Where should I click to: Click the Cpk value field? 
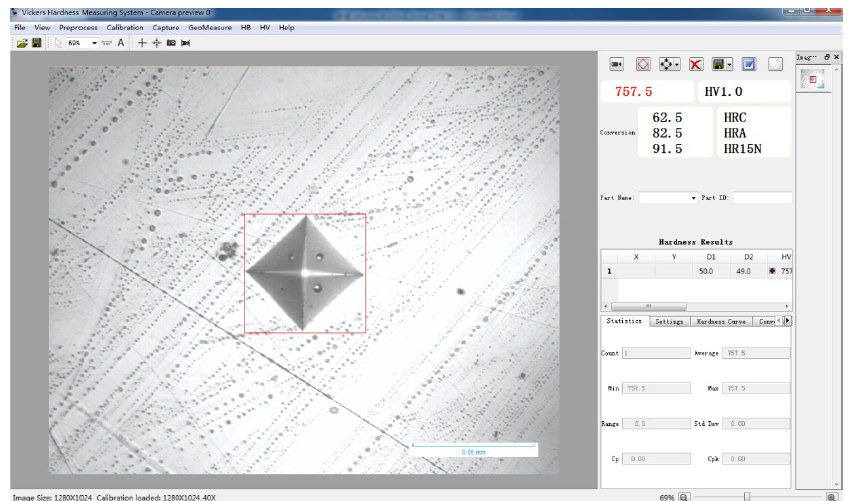click(x=756, y=459)
